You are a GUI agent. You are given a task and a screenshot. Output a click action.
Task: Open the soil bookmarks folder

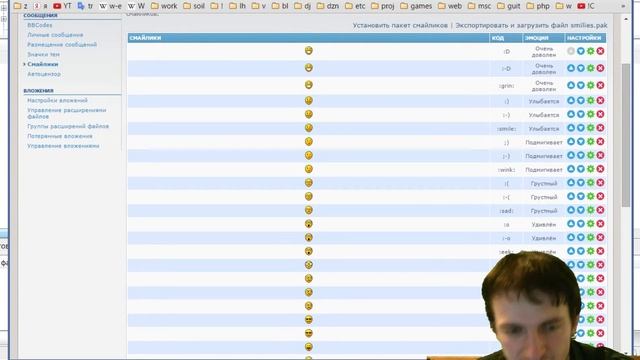click(x=194, y=6)
